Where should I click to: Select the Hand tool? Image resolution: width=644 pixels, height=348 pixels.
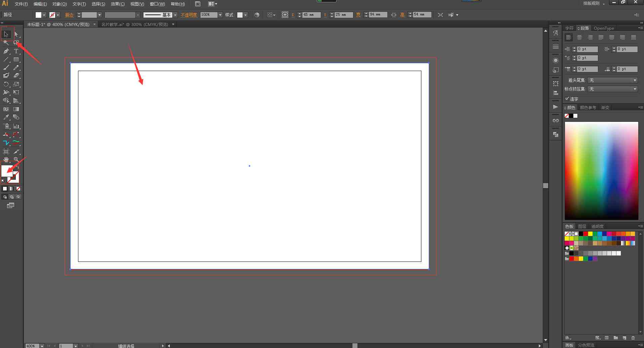click(x=6, y=159)
